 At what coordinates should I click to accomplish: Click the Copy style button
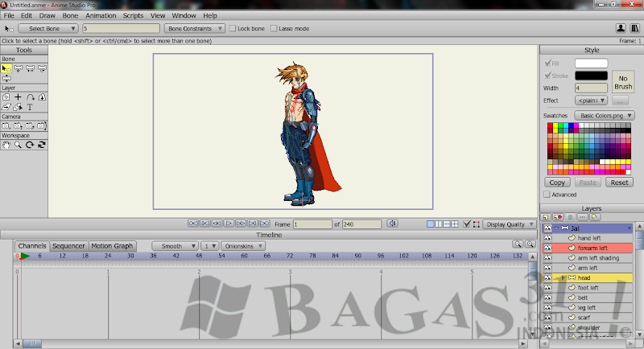(557, 183)
